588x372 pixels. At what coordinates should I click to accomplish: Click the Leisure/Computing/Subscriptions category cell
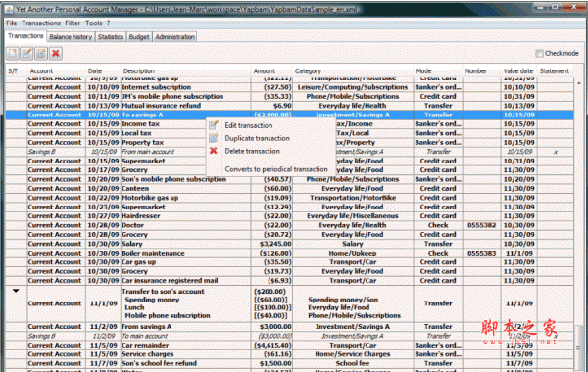click(x=353, y=87)
